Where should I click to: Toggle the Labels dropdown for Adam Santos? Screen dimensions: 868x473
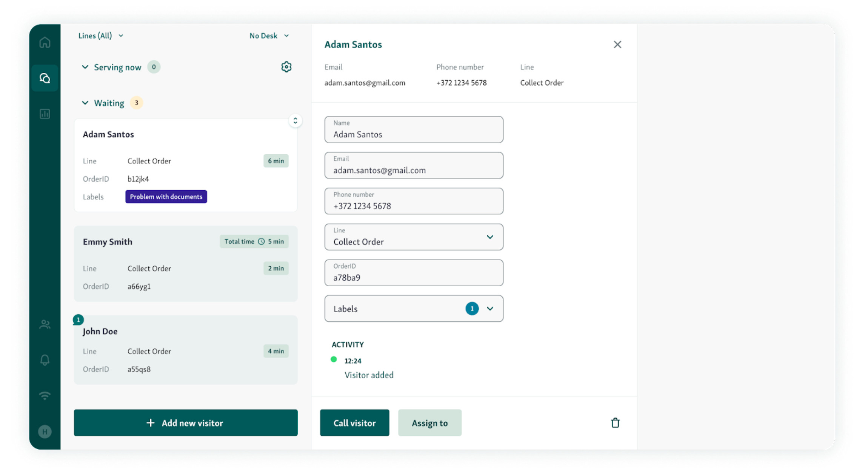tap(491, 308)
